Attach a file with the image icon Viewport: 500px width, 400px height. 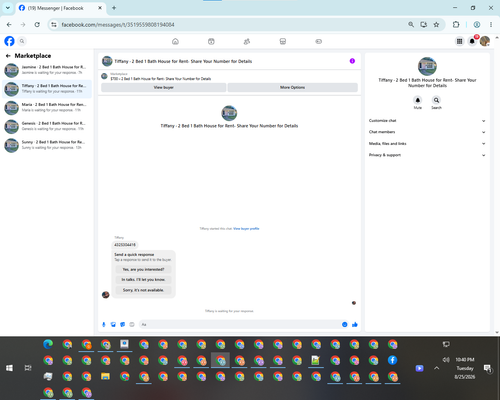113,324
